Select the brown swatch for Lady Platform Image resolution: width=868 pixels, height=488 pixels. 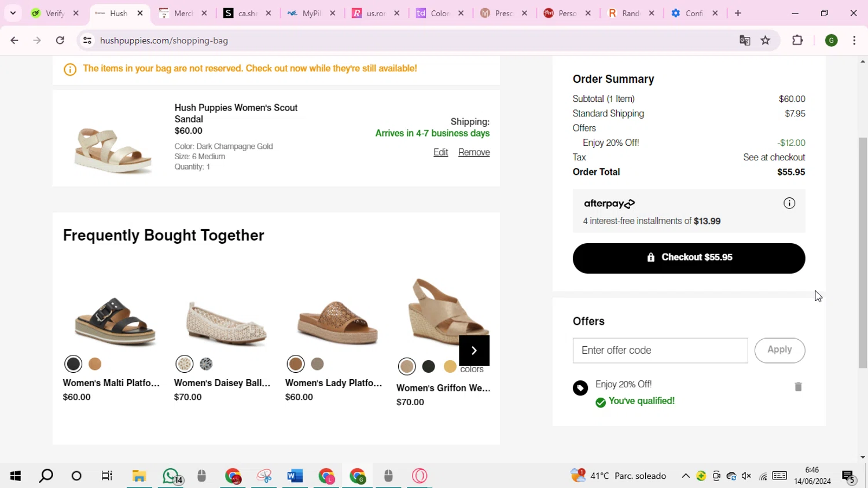point(296,364)
